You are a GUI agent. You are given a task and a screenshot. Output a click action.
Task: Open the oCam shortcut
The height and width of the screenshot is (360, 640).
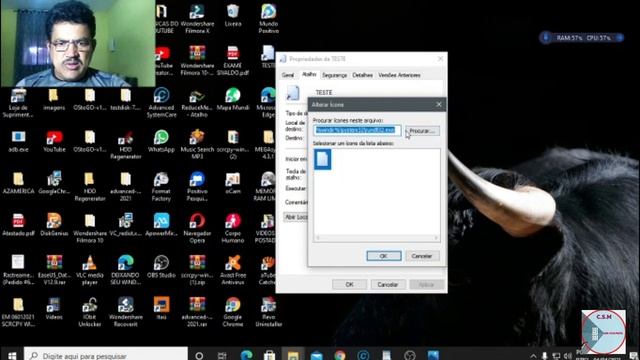coord(233,183)
